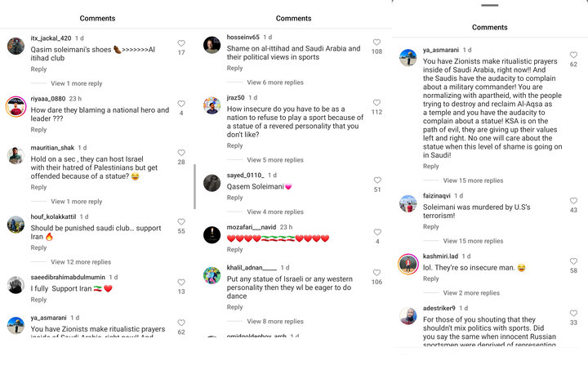Screen dimensions: 588x392
Task: Expand View 2 more replies under kashmiri.lad
Action: (x=471, y=292)
